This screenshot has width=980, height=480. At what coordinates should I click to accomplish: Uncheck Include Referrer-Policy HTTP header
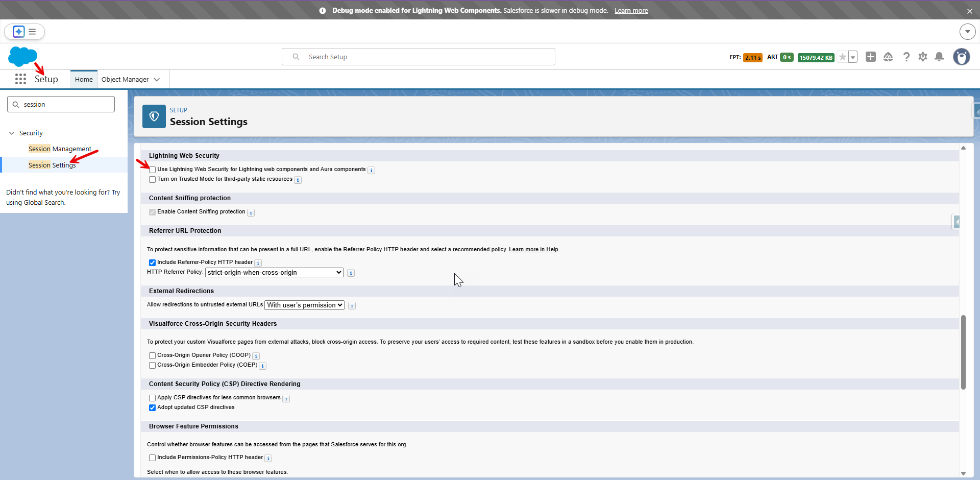[x=152, y=262]
